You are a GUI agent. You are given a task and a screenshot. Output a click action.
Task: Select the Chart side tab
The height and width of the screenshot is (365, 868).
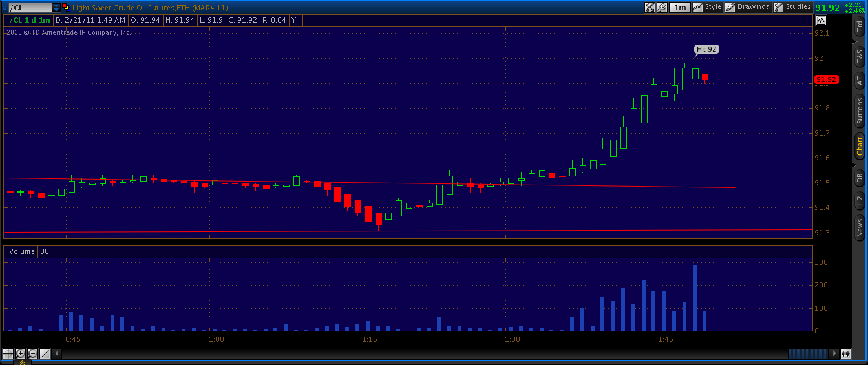(x=859, y=147)
